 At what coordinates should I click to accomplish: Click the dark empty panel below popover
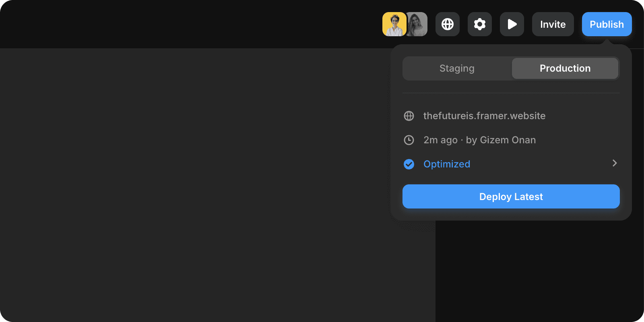tap(539, 274)
